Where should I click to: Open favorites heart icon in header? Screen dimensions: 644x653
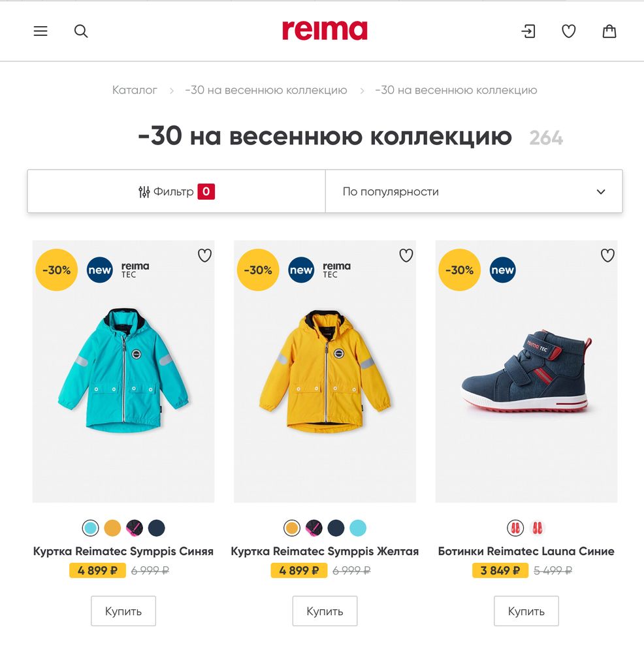[569, 31]
